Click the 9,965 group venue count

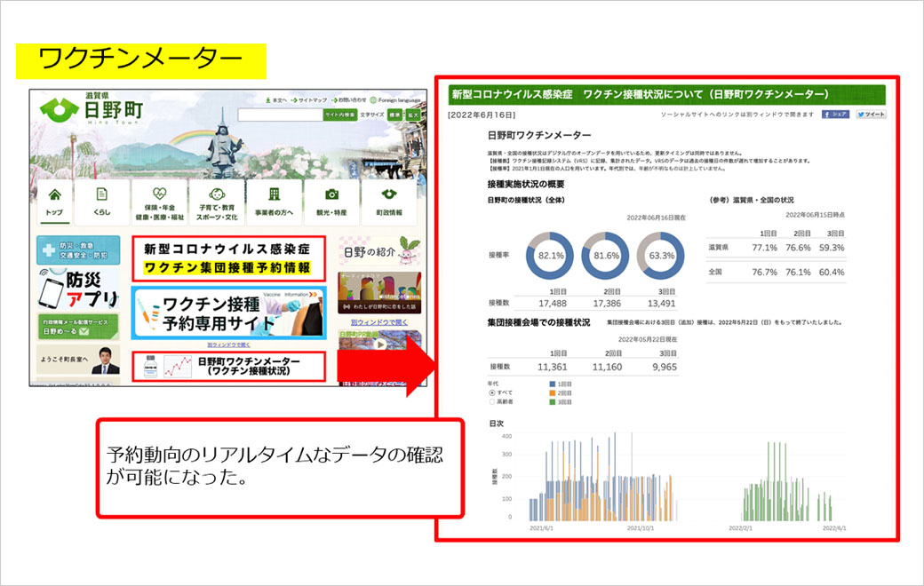(665, 367)
